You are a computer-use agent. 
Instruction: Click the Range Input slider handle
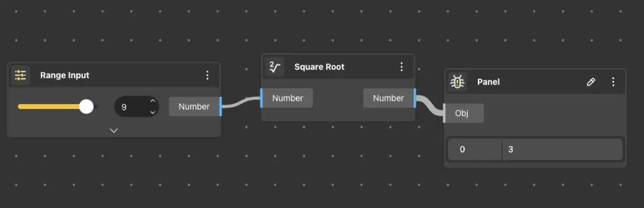(86, 107)
